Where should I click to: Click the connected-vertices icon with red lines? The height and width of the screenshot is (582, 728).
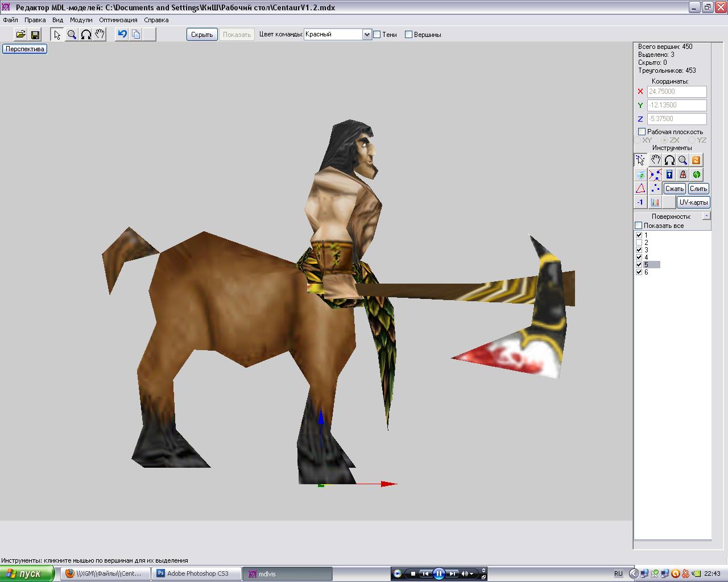(655, 174)
